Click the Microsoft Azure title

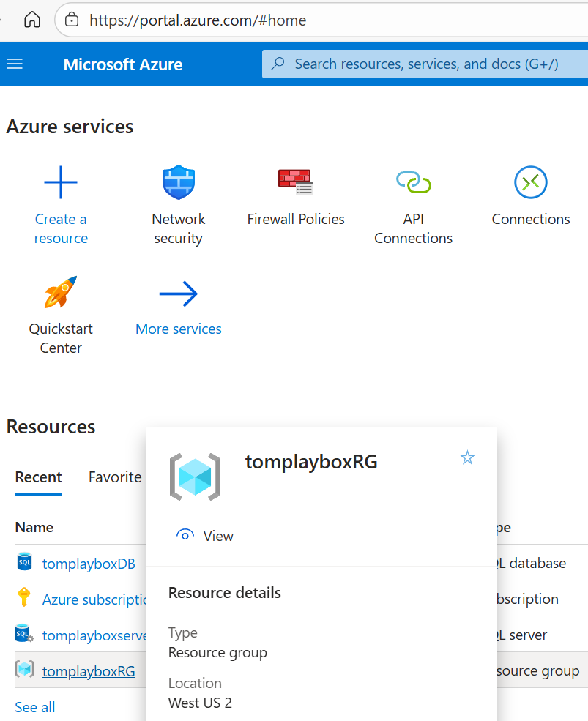click(123, 64)
